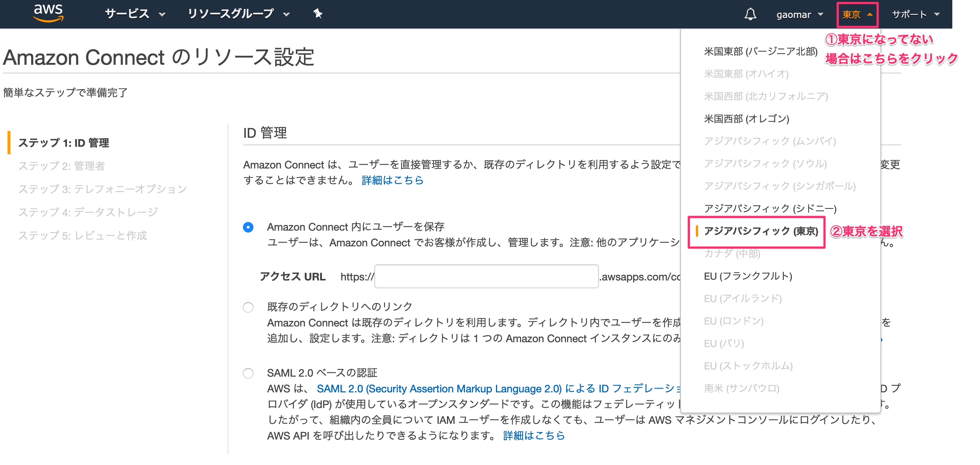Select ステップ 1: ID 管理 in sidebar
Viewport: 980px width, 465px height.
[x=64, y=143]
